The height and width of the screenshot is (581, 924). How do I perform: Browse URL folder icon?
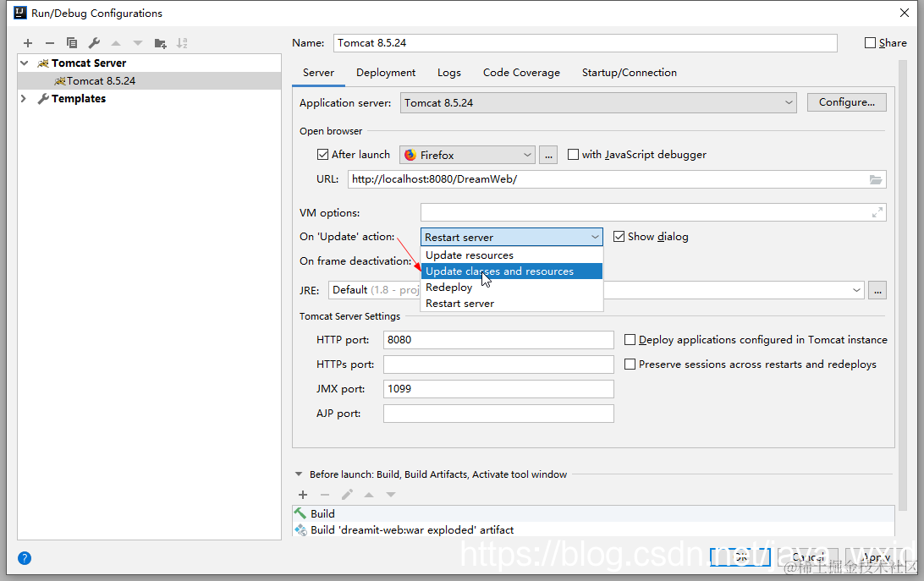pyautogui.click(x=876, y=180)
